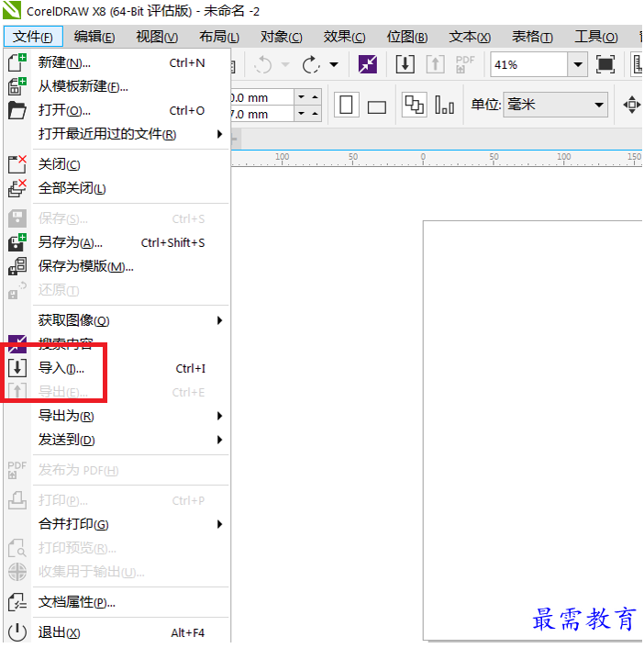Screen dimensions: 644x648
Task: Click the Close document icon
Action: tap(17, 164)
